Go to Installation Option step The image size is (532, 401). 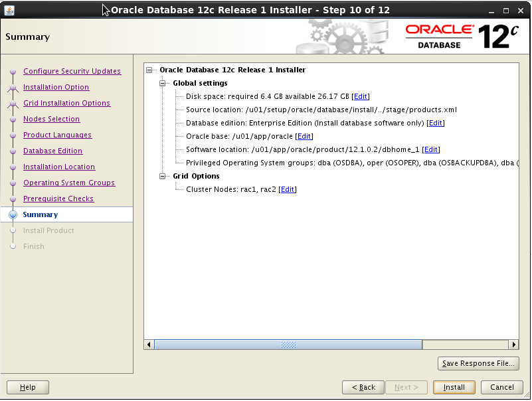tap(56, 87)
